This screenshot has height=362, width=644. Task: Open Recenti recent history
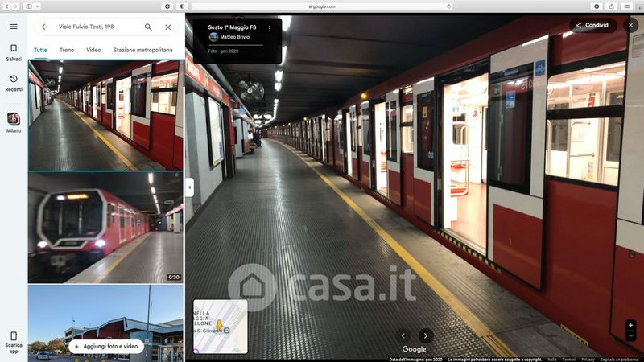click(14, 83)
